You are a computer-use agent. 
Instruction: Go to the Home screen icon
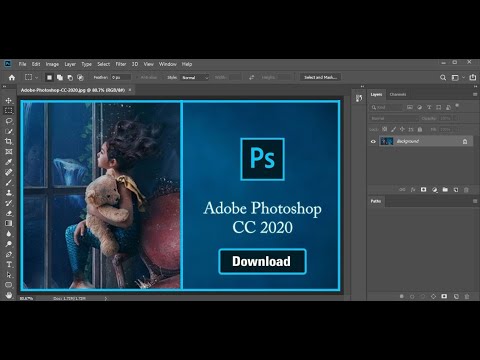tap(12, 78)
